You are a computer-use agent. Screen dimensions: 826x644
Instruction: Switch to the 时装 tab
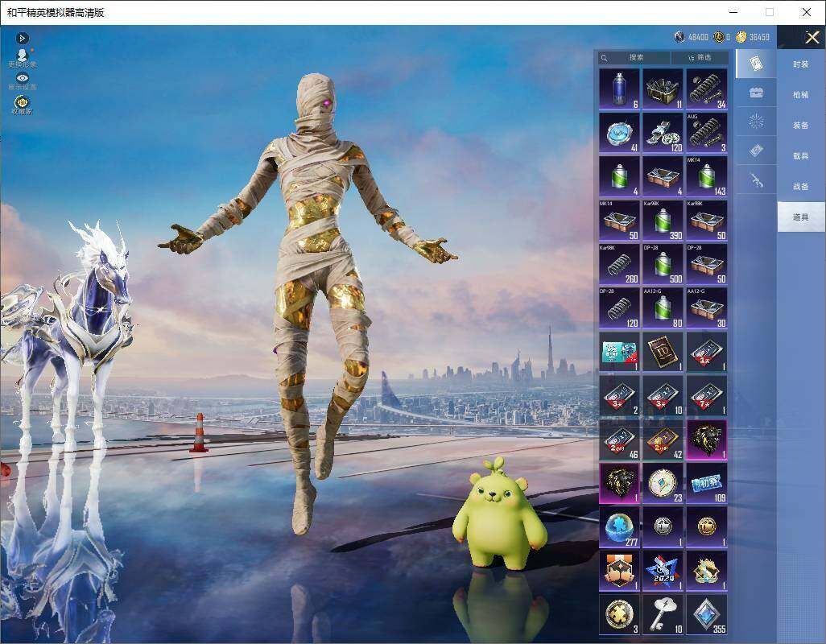(801, 64)
